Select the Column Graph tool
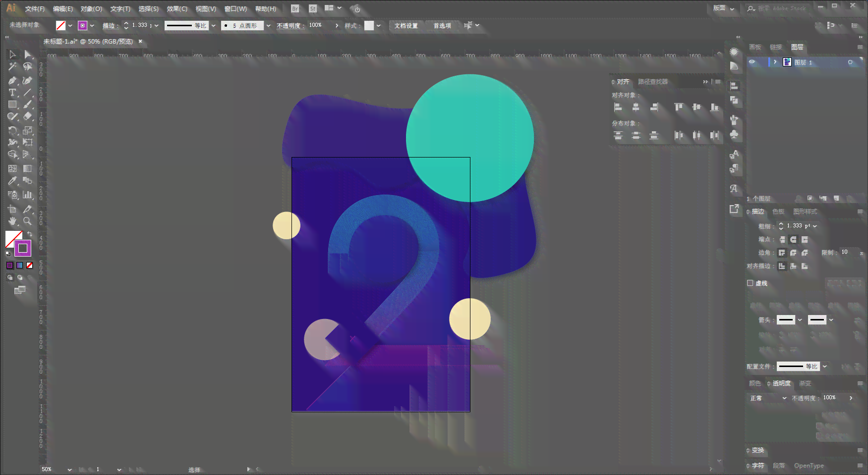868x475 pixels. point(28,195)
